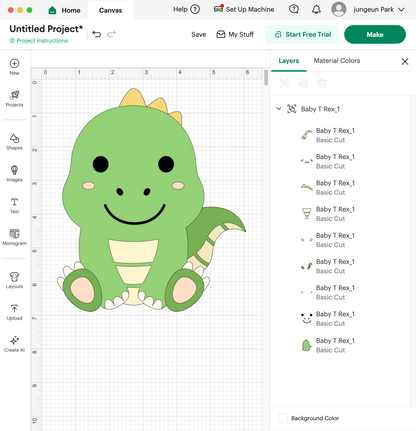
Task: Open the Projects sidebar tool
Action: (14, 98)
